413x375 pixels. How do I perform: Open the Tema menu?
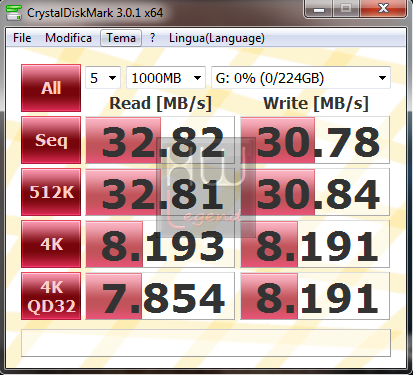[121, 38]
